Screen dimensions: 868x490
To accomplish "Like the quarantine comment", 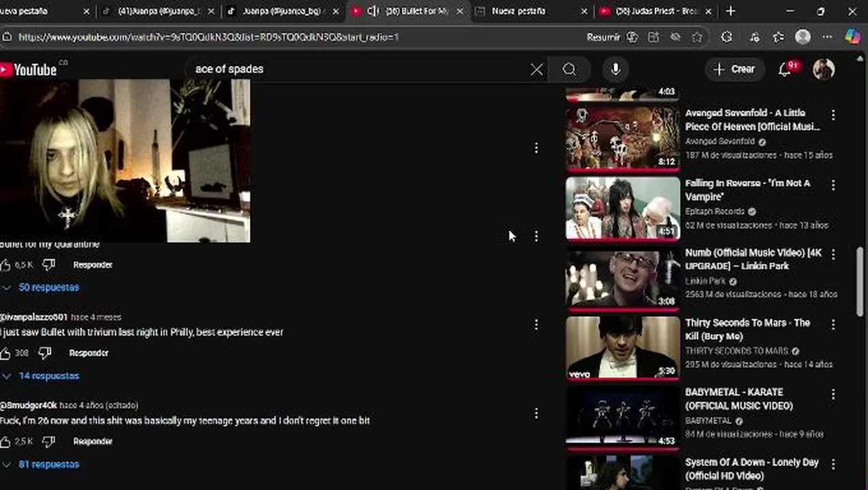I will (x=5, y=265).
